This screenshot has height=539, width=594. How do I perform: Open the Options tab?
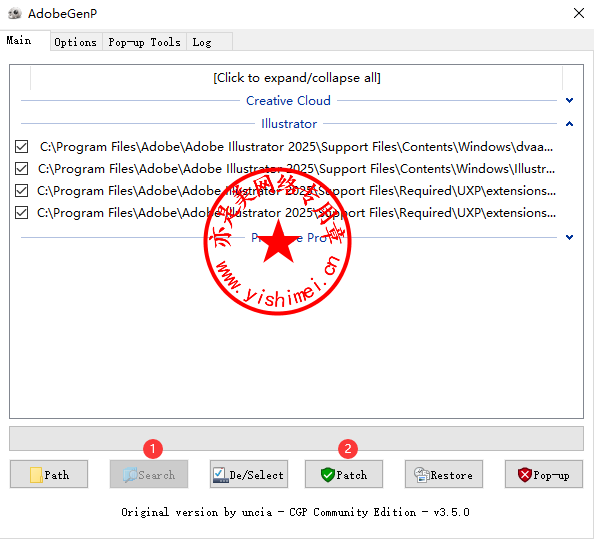point(76,42)
